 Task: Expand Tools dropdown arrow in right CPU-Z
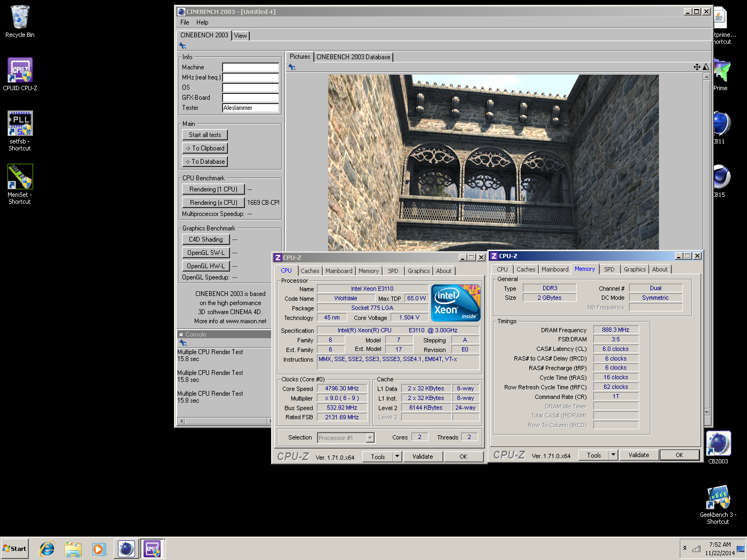pyautogui.click(x=614, y=455)
